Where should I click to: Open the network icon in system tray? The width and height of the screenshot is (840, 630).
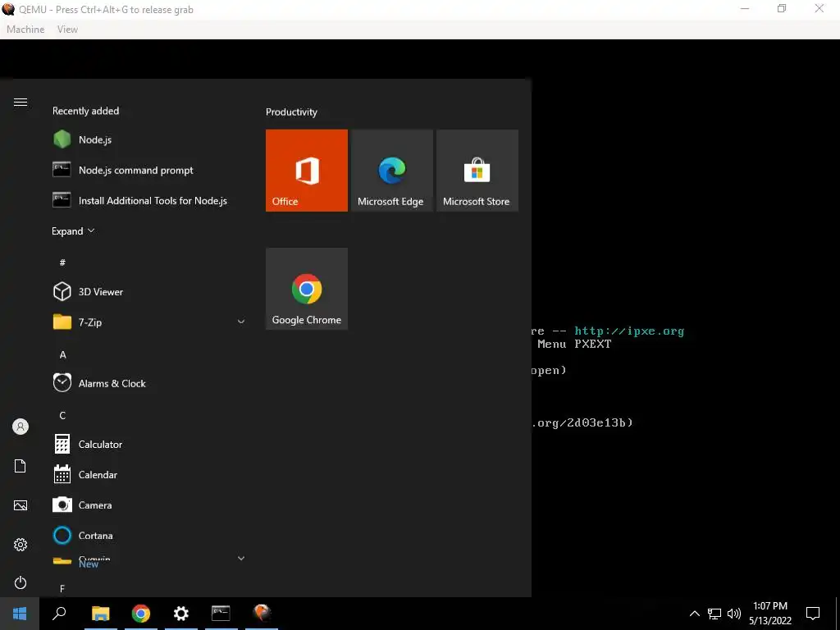tap(714, 614)
